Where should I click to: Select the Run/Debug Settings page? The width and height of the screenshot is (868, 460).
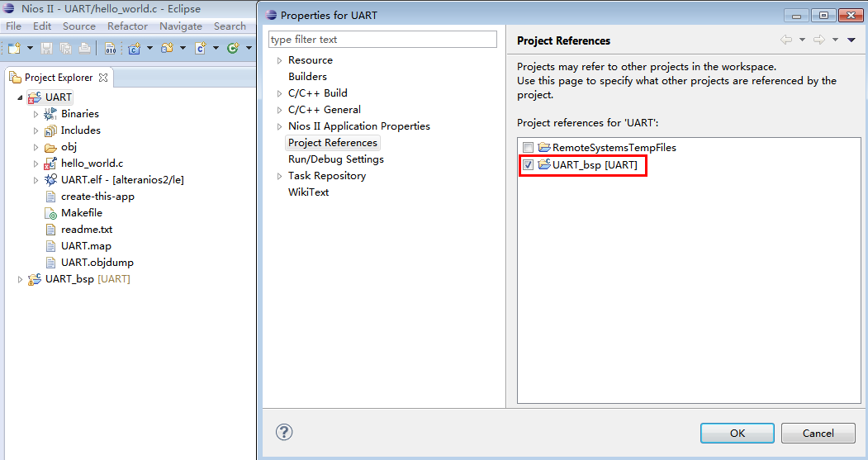336,159
